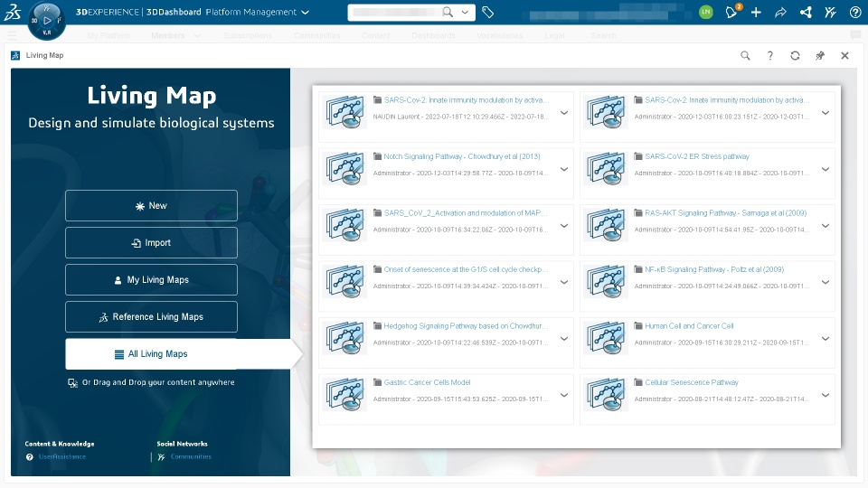868x488 pixels.
Task: Click the New button
Action: [151, 206]
